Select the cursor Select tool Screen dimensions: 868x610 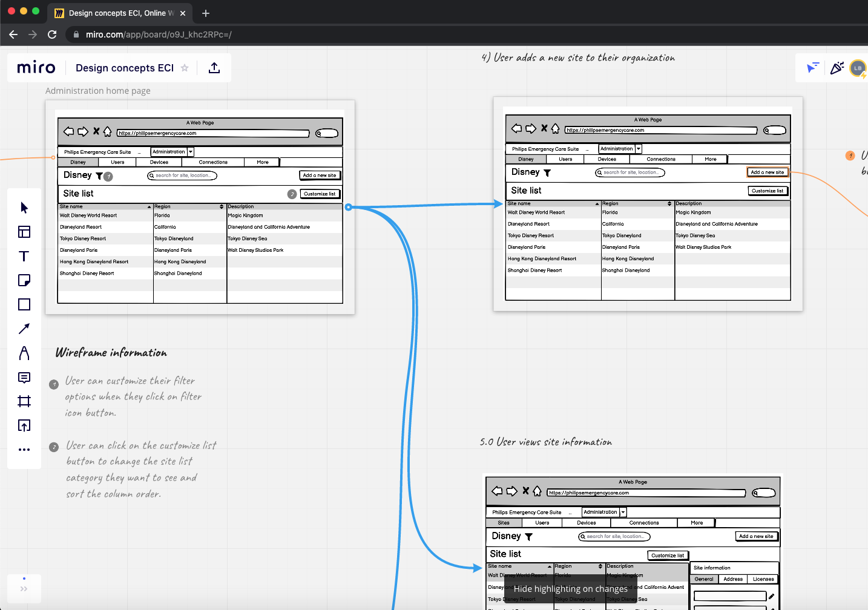coord(24,208)
